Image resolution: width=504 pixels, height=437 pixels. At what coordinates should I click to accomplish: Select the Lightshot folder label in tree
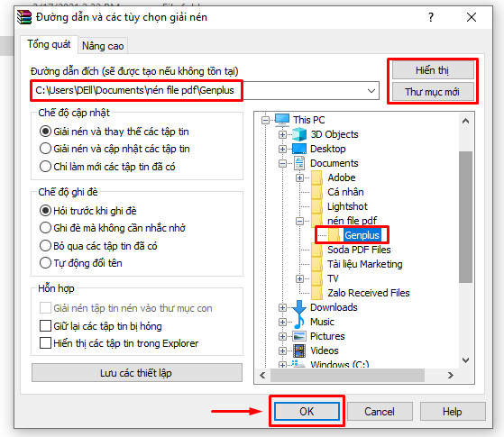click(x=347, y=206)
